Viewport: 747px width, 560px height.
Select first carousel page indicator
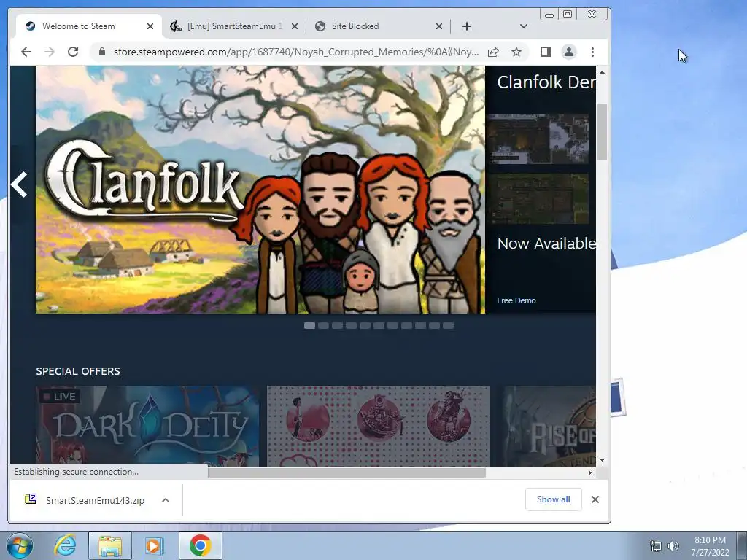click(309, 326)
